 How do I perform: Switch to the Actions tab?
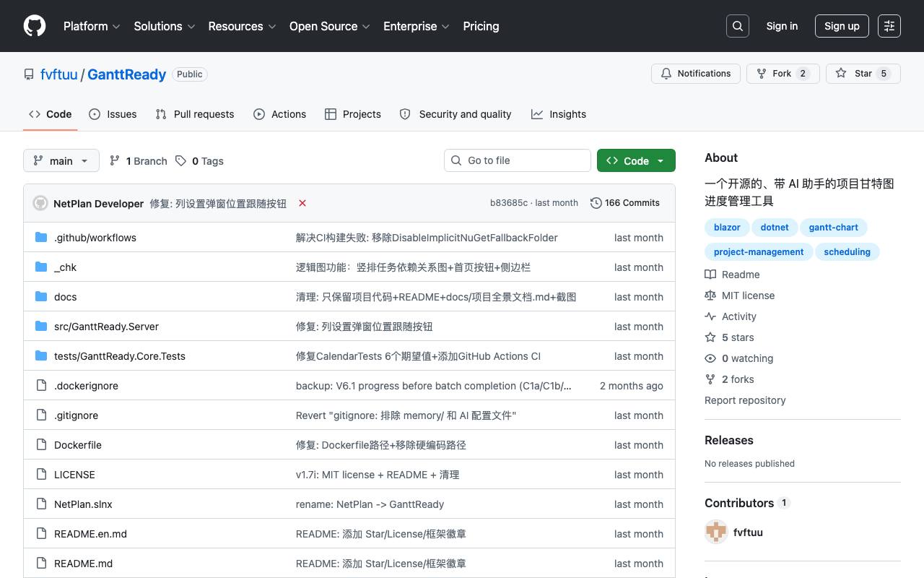pos(280,114)
